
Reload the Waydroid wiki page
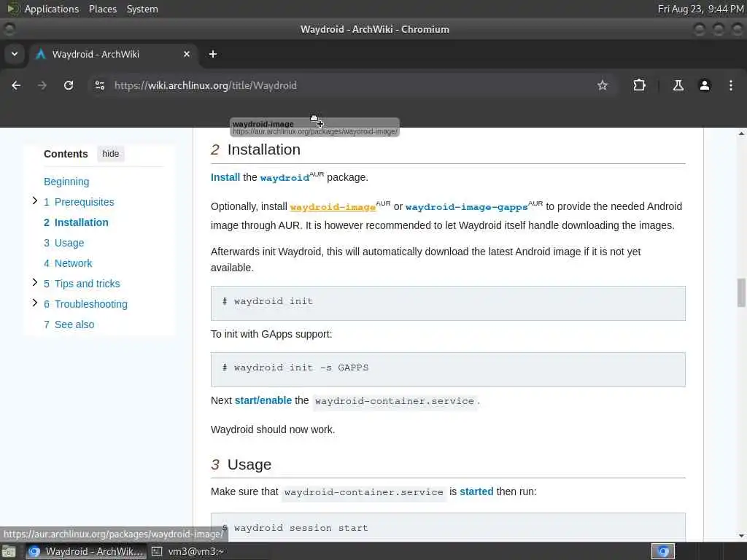pos(69,85)
